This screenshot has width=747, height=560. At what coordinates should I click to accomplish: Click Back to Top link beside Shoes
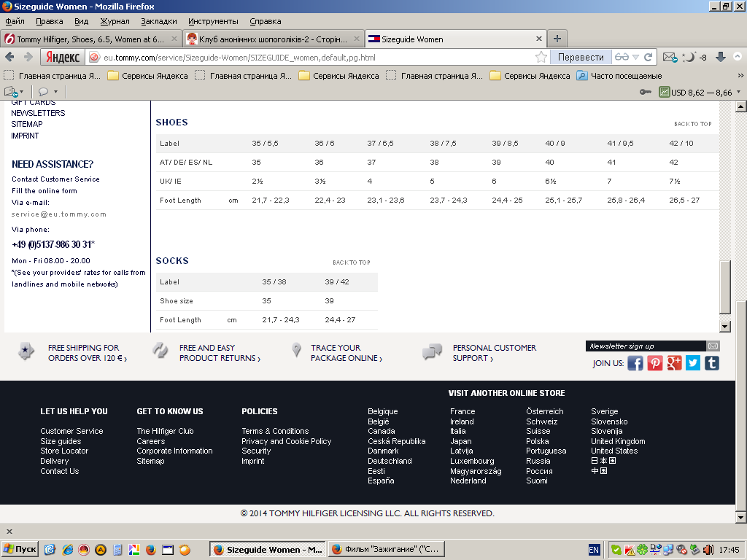(692, 125)
